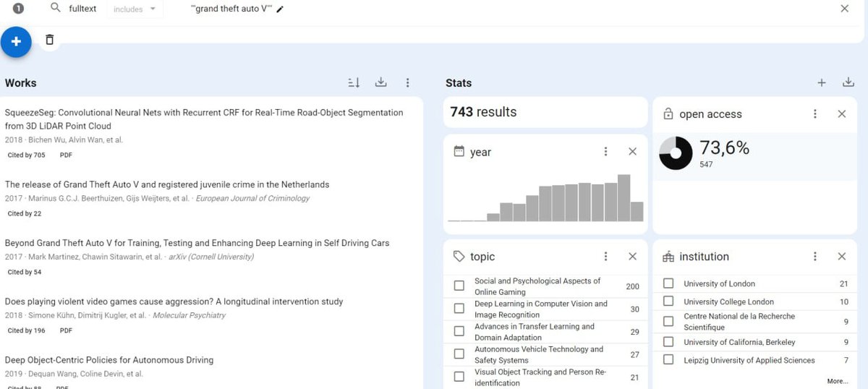868x389 pixels.
Task: Click the sort icon in Works panel
Action: [354, 83]
